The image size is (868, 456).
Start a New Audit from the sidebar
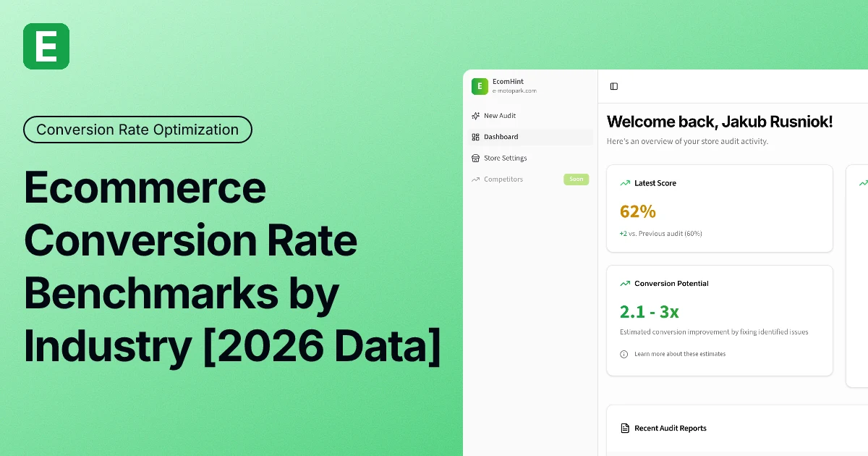click(500, 116)
